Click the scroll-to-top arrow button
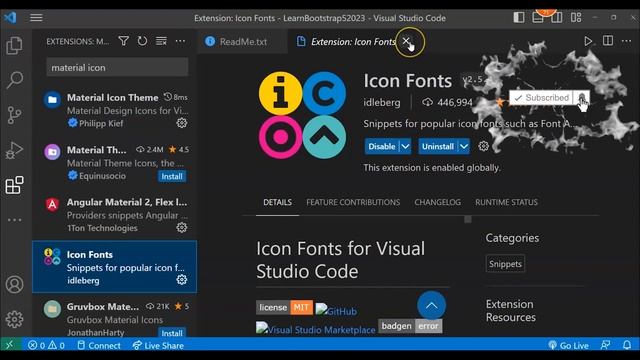 [x=431, y=305]
